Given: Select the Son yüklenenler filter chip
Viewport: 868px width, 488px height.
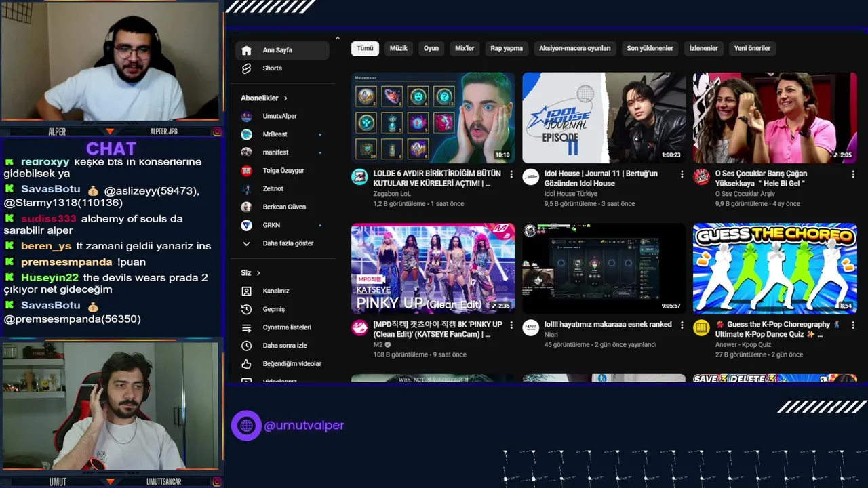Looking at the screenshot, I should 650,48.
